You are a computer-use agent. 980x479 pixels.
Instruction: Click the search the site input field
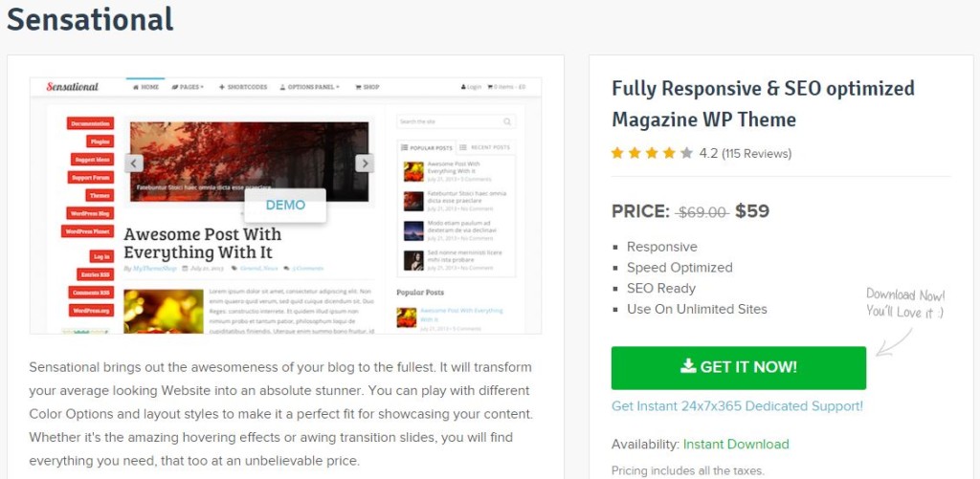point(457,121)
